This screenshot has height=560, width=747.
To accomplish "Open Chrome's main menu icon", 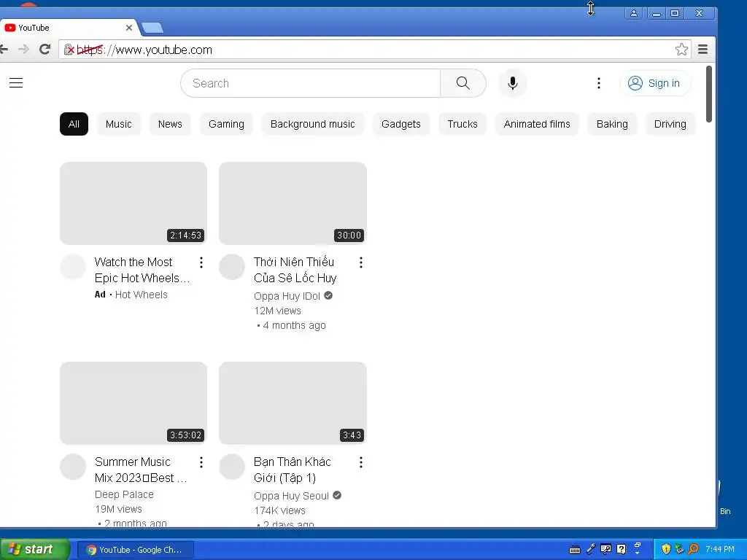I will click(703, 49).
